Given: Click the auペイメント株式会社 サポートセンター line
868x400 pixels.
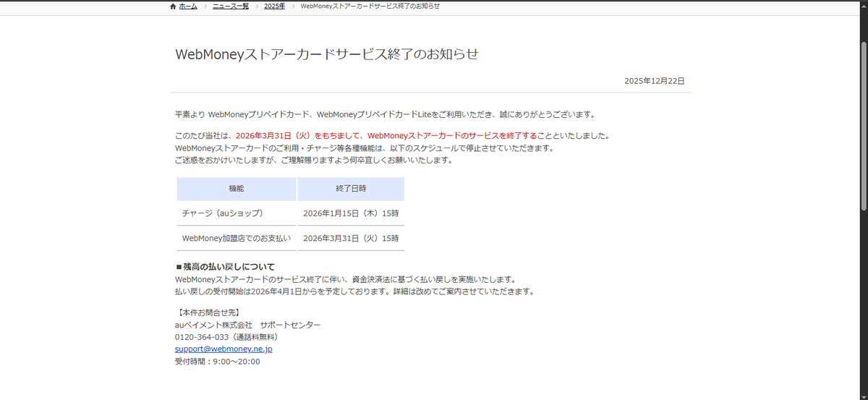Looking at the screenshot, I should (247, 325).
